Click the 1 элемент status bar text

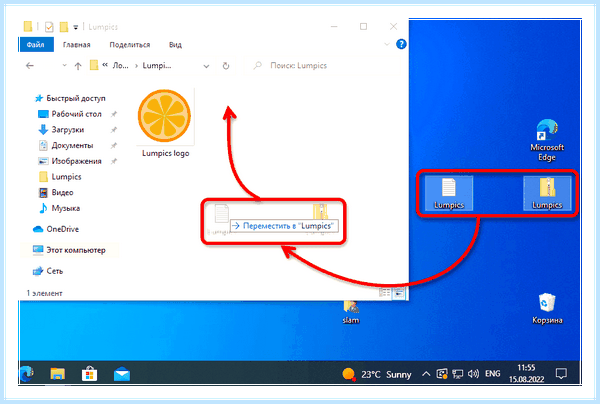pyautogui.click(x=44, y=293)
